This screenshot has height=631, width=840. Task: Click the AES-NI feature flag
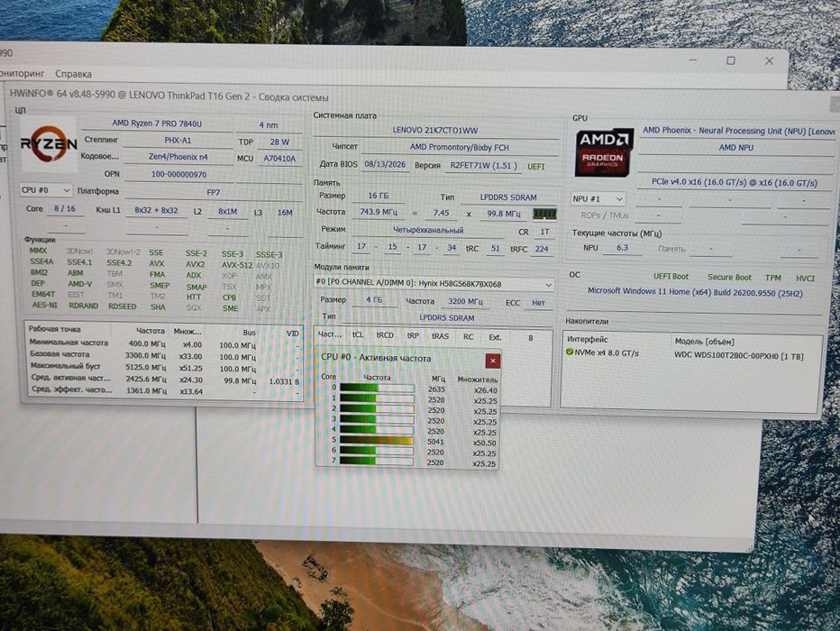click(x=44, y=306)
